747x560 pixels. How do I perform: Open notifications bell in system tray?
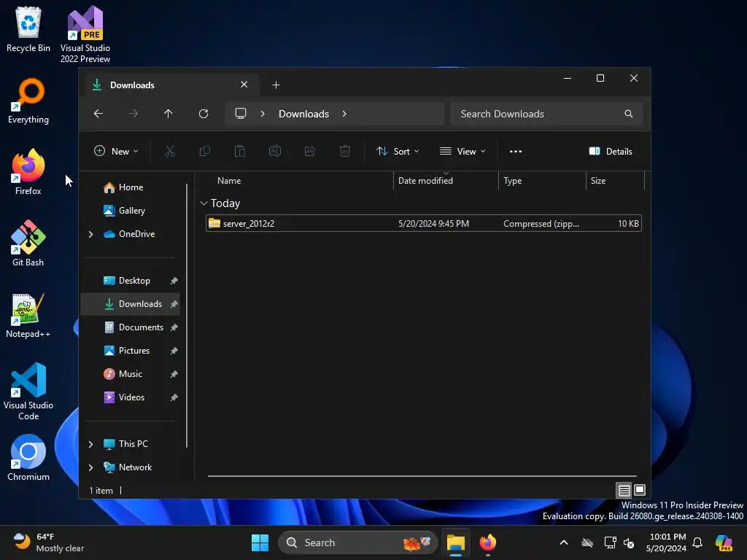coord(697,542)
